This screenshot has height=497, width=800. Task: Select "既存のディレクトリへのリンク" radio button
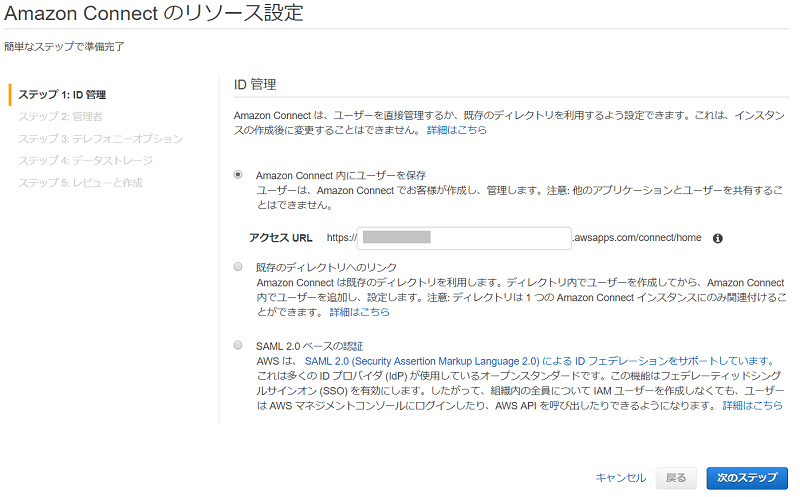tap(238, 266)
